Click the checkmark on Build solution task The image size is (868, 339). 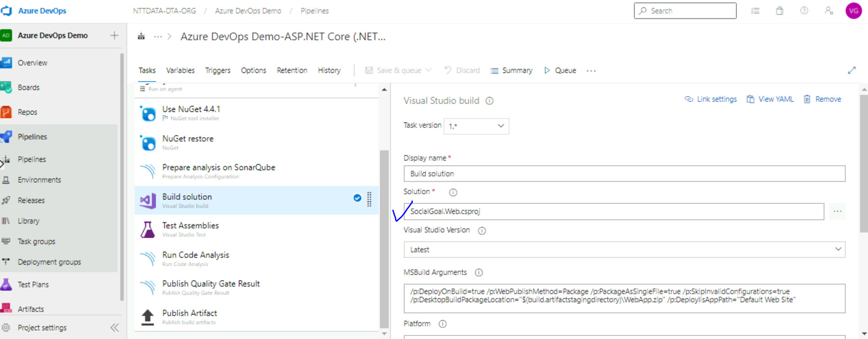click(x=357, y=198)
